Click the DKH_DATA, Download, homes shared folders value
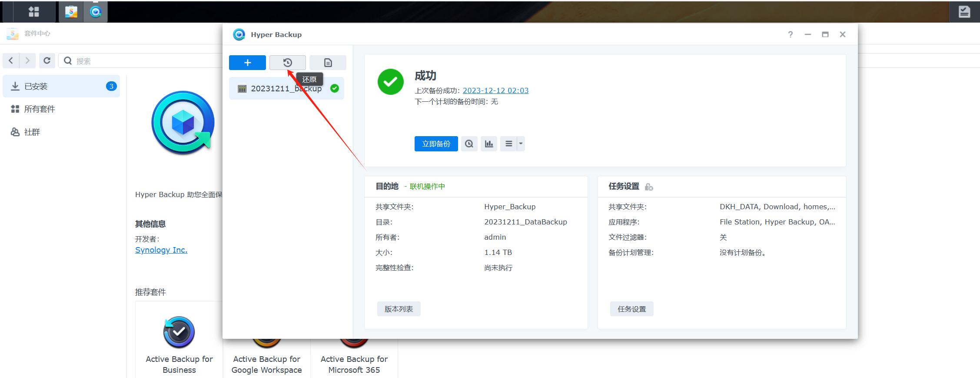The width and height of the screenshot is (980, 378). coord(777,207)
